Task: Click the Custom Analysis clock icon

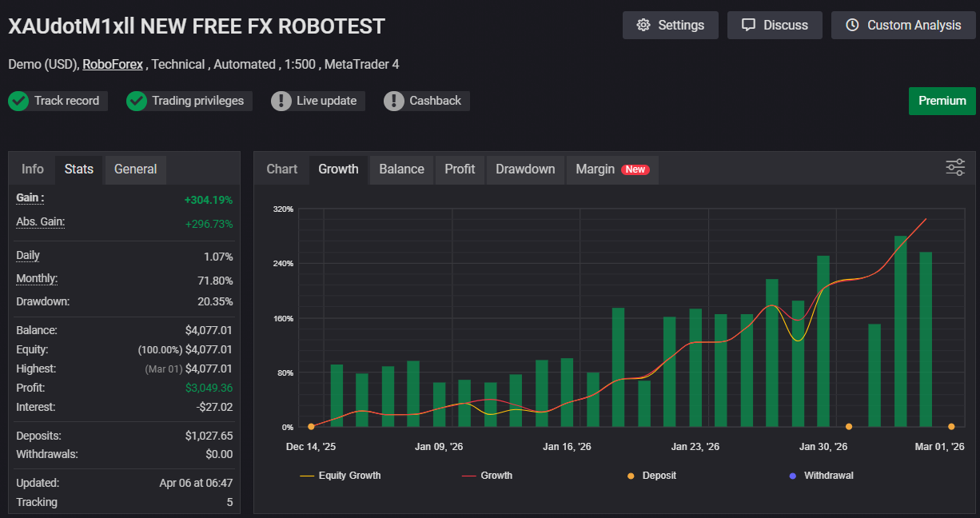Action: 852,26
